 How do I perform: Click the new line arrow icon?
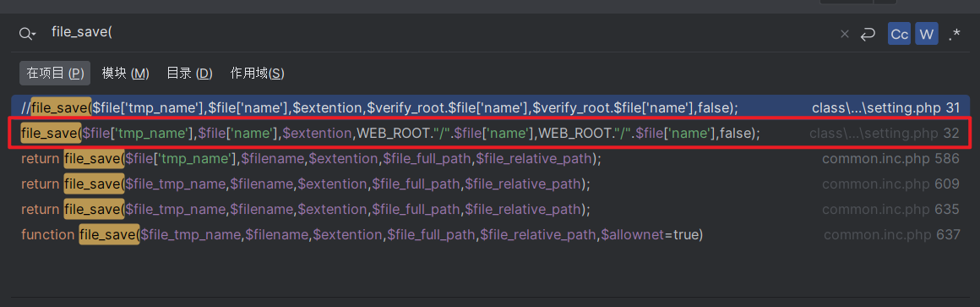coord(868,35)
